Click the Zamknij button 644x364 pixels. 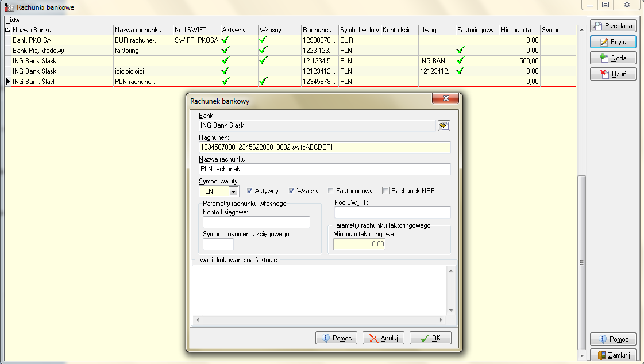(x=613, y=355)
